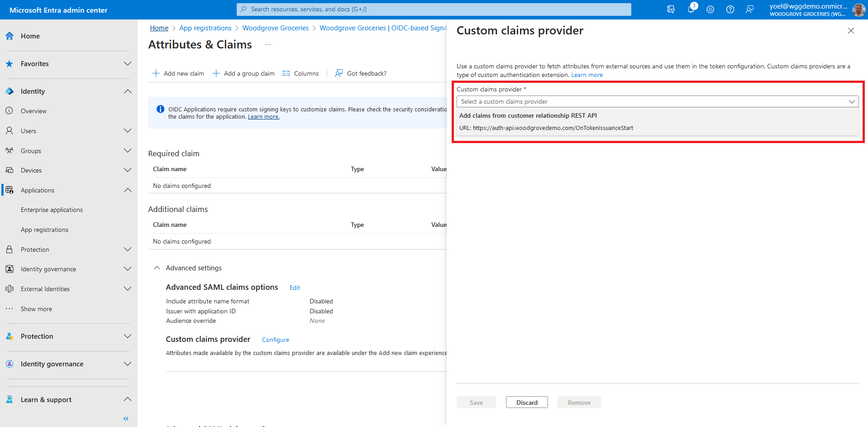Collapse the sidebar with double-chevron icon
This screenshot has height=427, width=868.
tap(126, 418)
